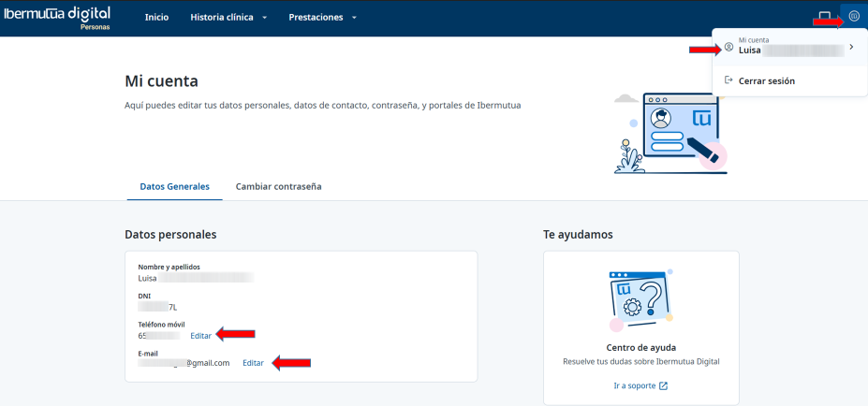This screenshot has width=868, height=406.
Task: Expand the Prestaciones menu
Action: click(322, 18)
